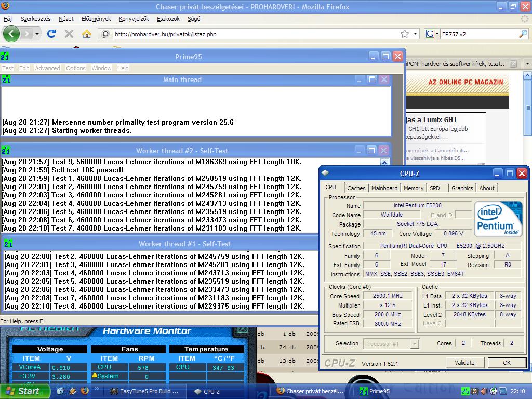The height and width of the screenshot is (399, 532).
Task: Select the CPU tab in CPU-Z
Action: tap(330, 187)
